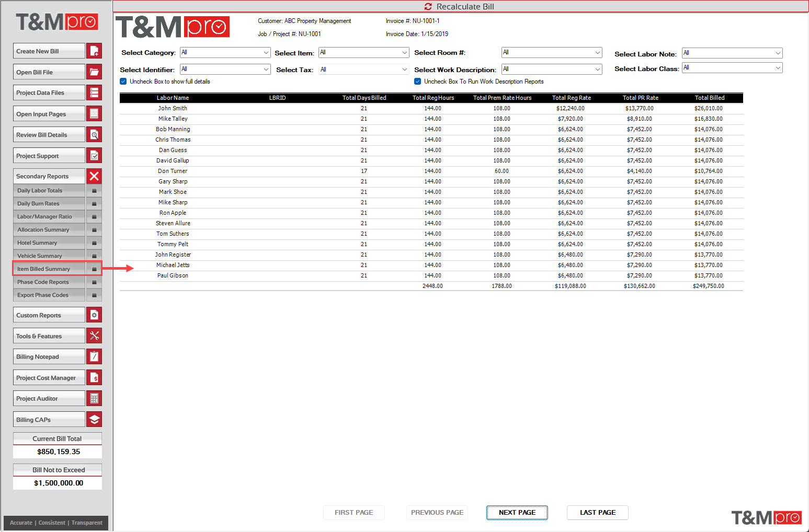Open the Daily Labor Totals report

49,191
